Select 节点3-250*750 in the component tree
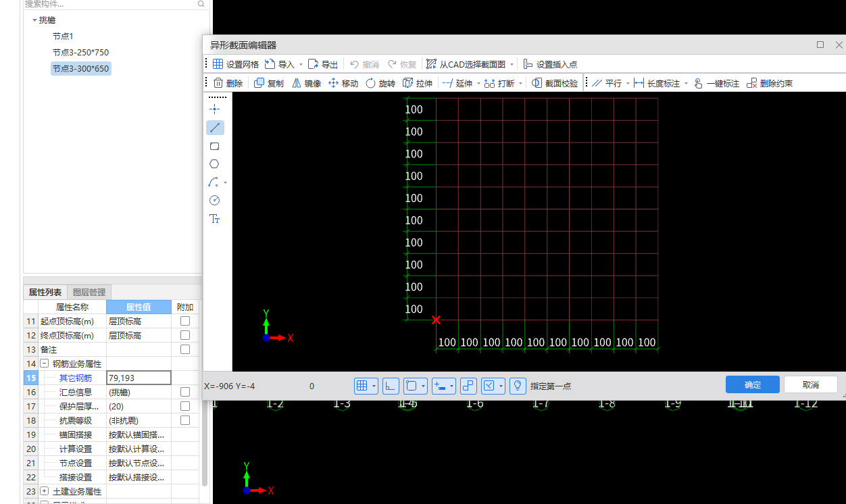Screen dimensions: 846x504 coord(80,52)
